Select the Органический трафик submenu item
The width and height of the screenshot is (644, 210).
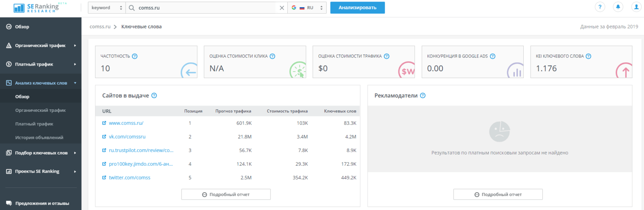pos(41,110)
